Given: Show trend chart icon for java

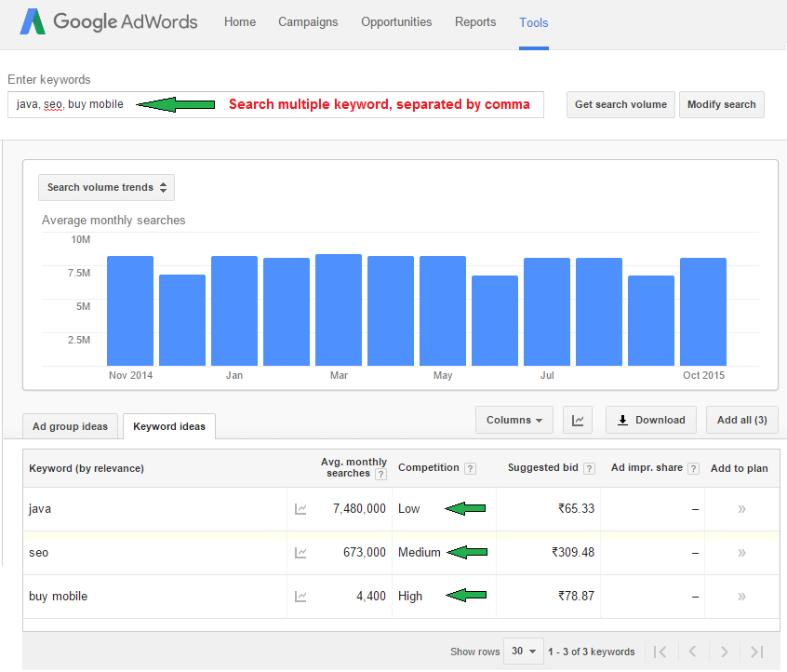Looking at the screenshot, I should (300, 509).
